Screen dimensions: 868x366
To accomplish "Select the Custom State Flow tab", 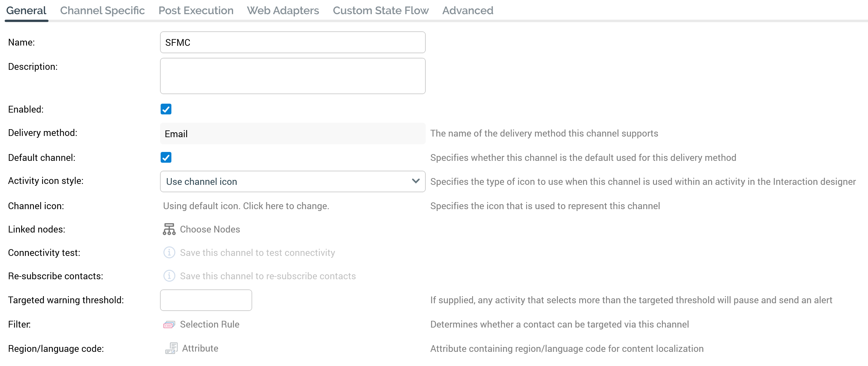I will [381, 10].
